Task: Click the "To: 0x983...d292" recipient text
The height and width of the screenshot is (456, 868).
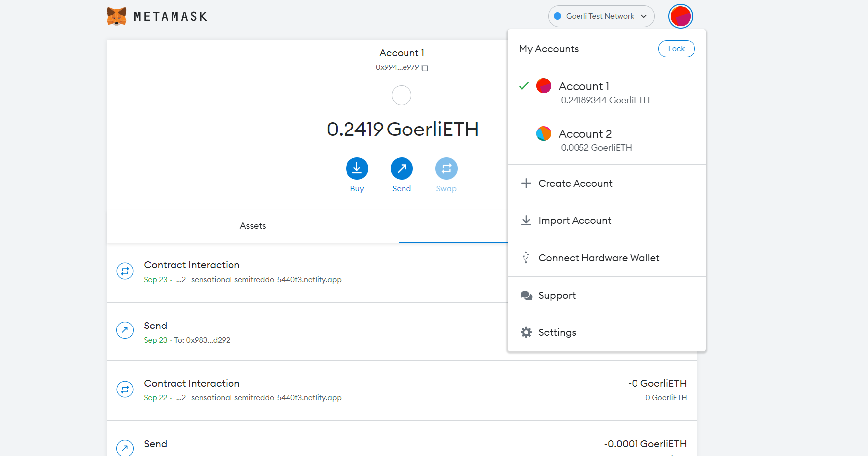Action: click(x=202, y=340)
